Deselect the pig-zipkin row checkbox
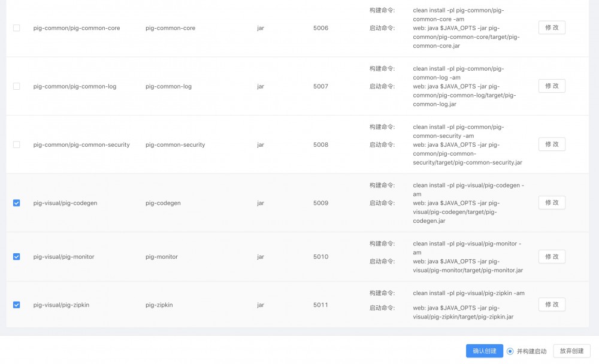Image resolution: width=599 pixels, height=364 pixels. point(16,305)
